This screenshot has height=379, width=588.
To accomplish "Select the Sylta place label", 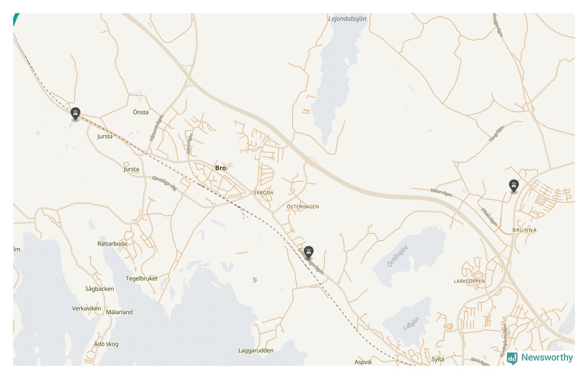I will click(x=438, y=359).
